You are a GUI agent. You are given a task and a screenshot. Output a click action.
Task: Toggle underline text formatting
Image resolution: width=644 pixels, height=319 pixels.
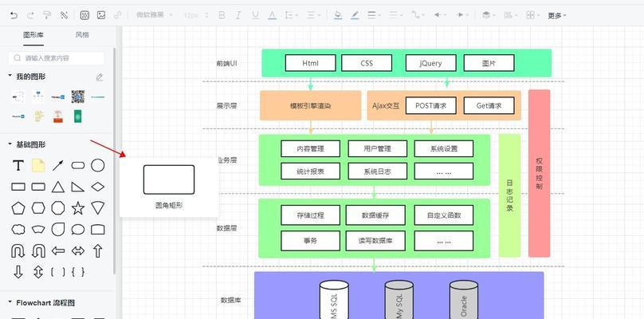click(256, 16)
